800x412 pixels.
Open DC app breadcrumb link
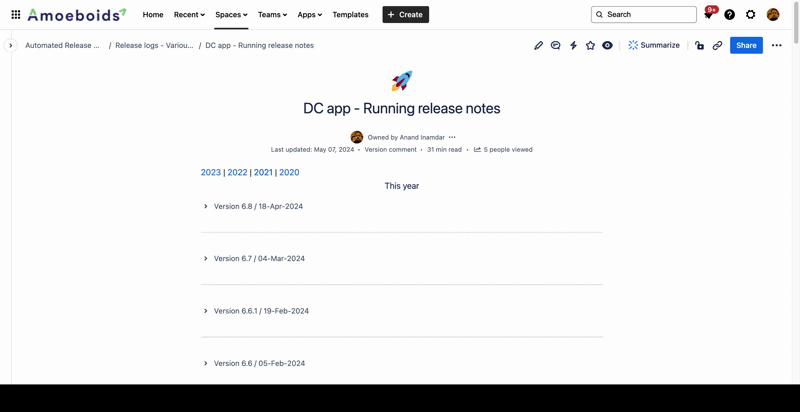[x=260, y=45]
